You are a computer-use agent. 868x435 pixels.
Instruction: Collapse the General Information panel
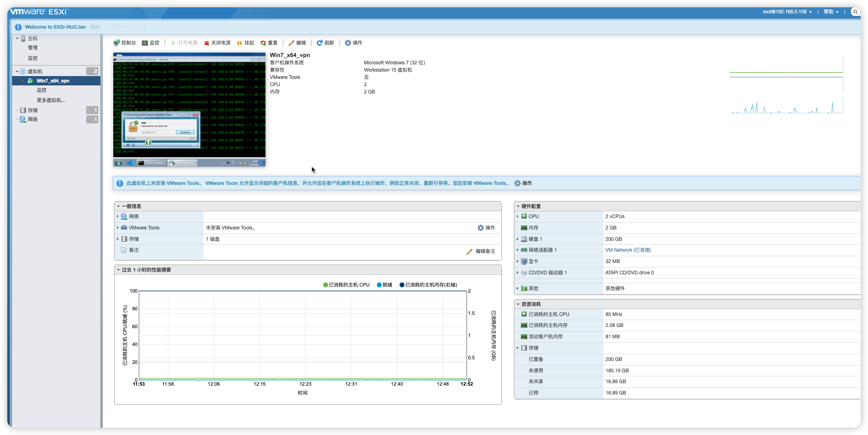[118, 206]
